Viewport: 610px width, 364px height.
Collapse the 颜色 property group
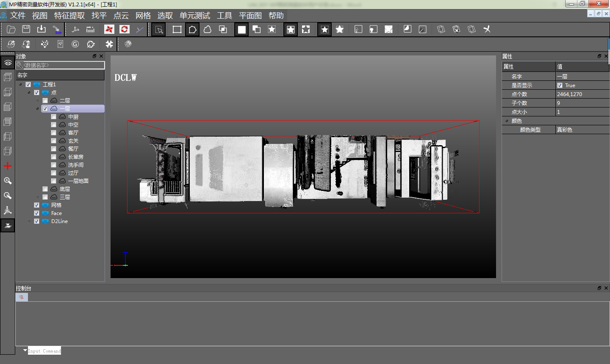(507, 121)
